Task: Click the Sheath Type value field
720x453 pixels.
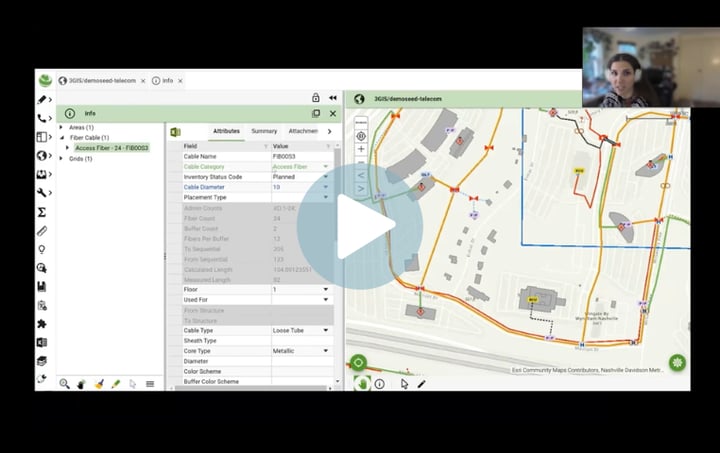Action: coord(302,341)
